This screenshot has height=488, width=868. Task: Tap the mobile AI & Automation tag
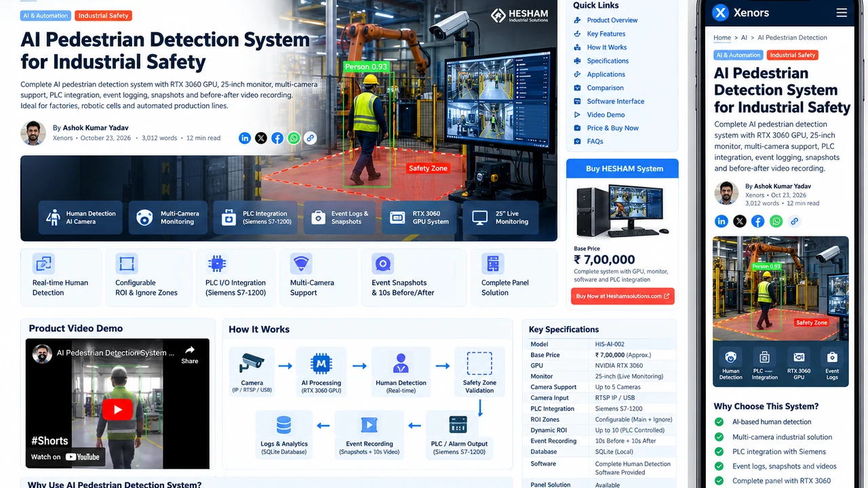tap(738, 56)
